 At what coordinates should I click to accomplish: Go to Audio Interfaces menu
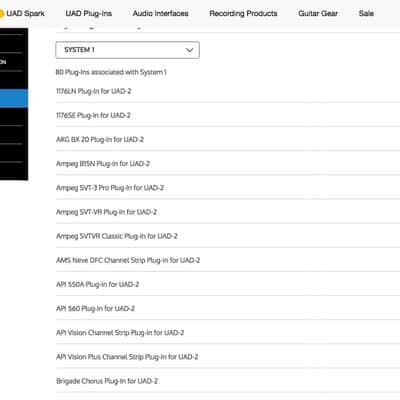160,14
